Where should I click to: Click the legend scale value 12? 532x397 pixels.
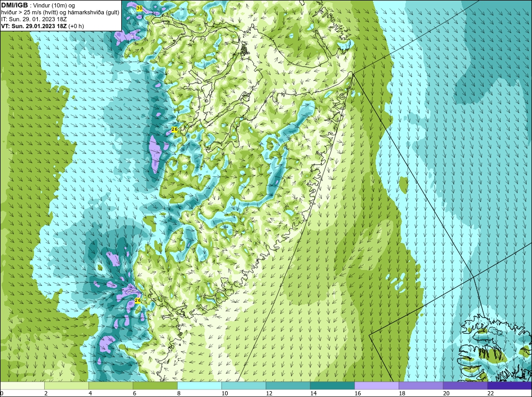[x=269, y=393]
